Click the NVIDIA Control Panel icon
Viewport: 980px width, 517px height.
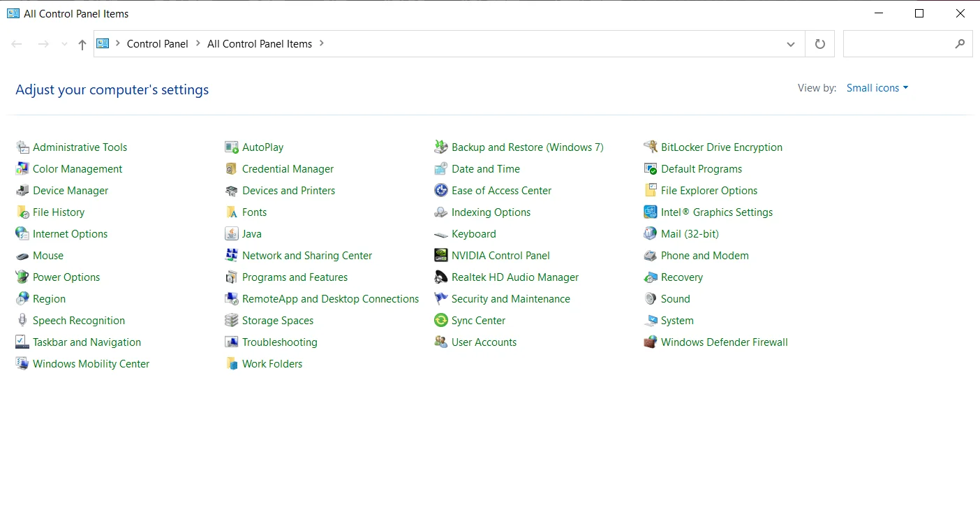440,256
